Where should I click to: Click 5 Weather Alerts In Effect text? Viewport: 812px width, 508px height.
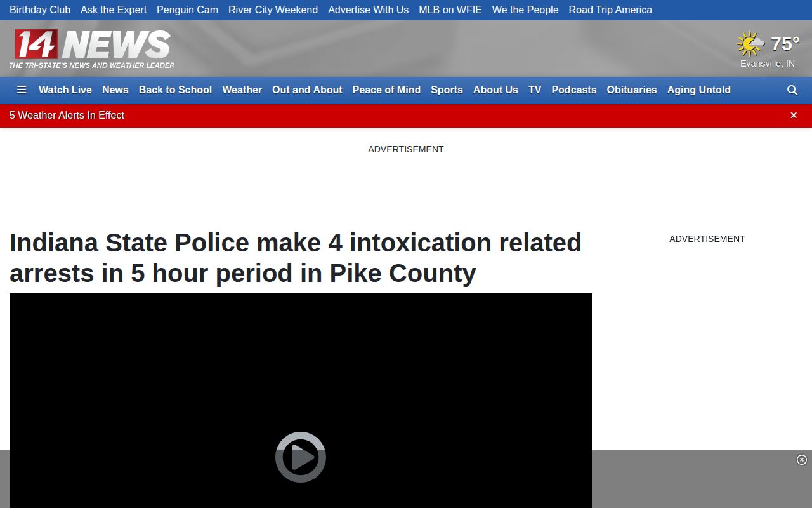(x=67, y=116)
